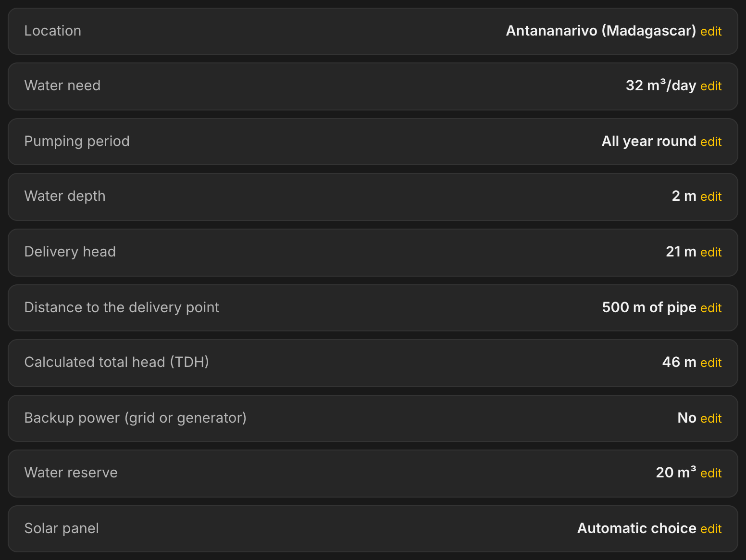Edit the Solar panel choice

711,529
